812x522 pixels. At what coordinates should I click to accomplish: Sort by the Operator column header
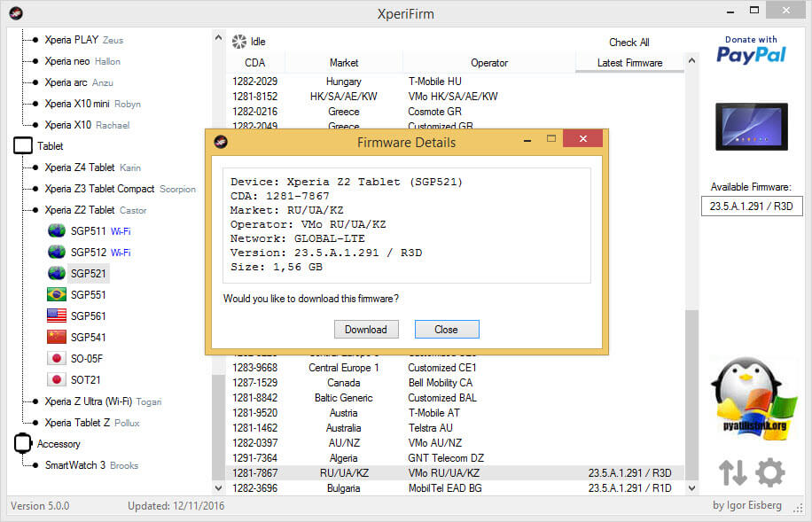pos(489,63)
